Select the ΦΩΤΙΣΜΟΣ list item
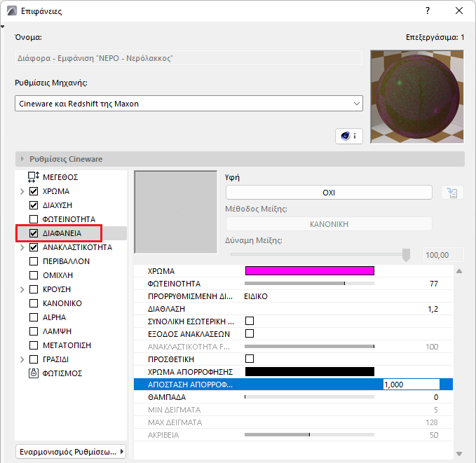 62,373
